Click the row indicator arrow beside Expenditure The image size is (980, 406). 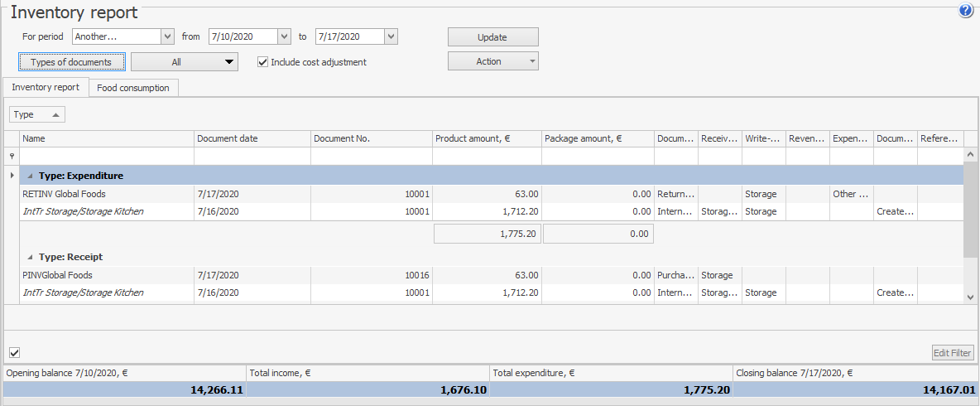tap(11, 176)
